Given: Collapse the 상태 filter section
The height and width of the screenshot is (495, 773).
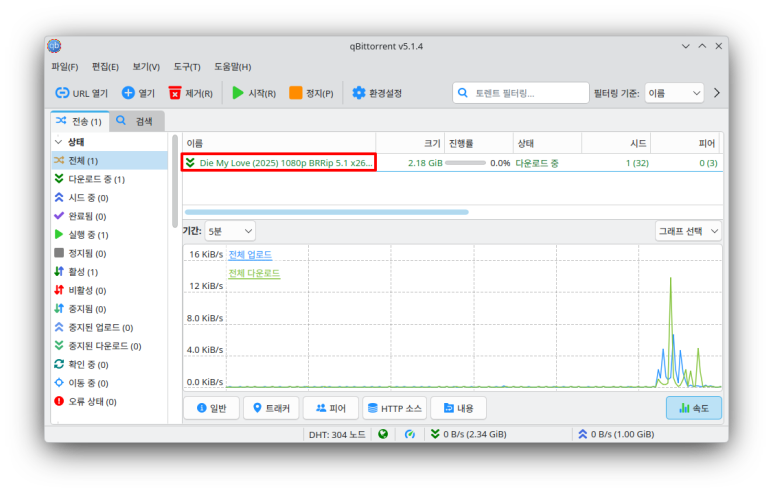Looking at the screenshot, I should (59, 142).
